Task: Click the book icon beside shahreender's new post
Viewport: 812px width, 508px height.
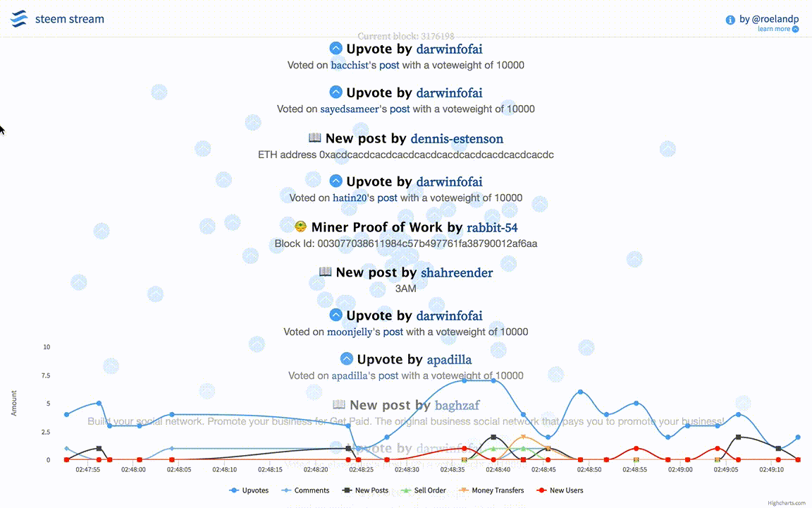Action: coord(325,272)
